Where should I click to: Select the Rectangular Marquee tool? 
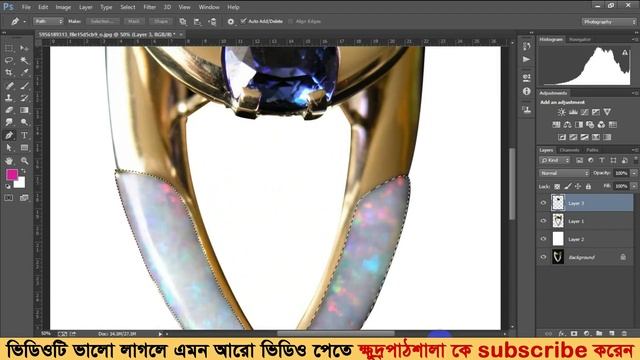(x=9, y=48)
